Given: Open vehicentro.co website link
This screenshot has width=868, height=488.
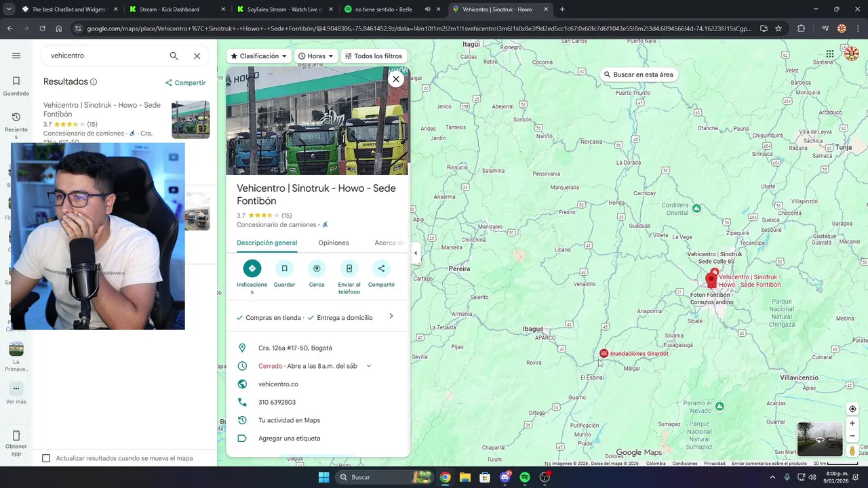Looking at the screenshot, I should pyautogui.click(x=278, y=384).
